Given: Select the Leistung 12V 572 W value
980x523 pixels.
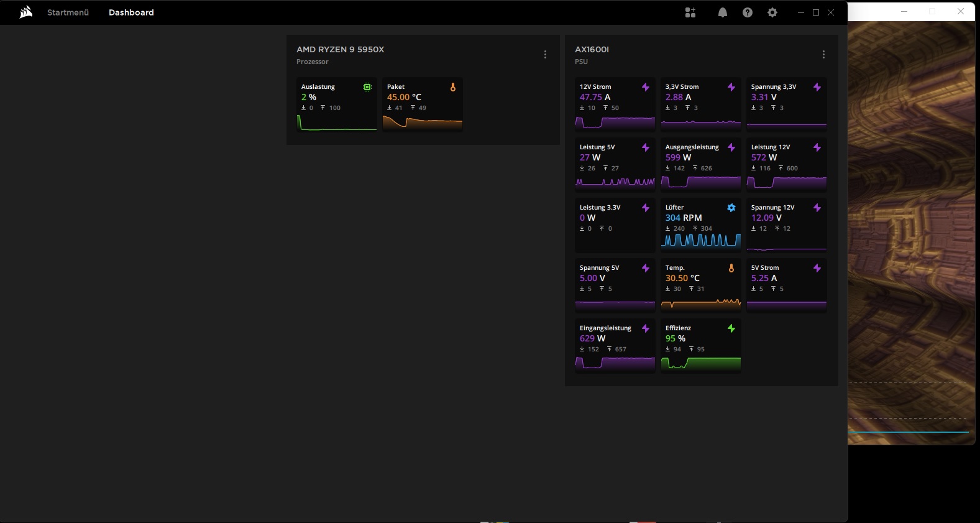Looking at the screenshot, I should (x=764, y=157).
